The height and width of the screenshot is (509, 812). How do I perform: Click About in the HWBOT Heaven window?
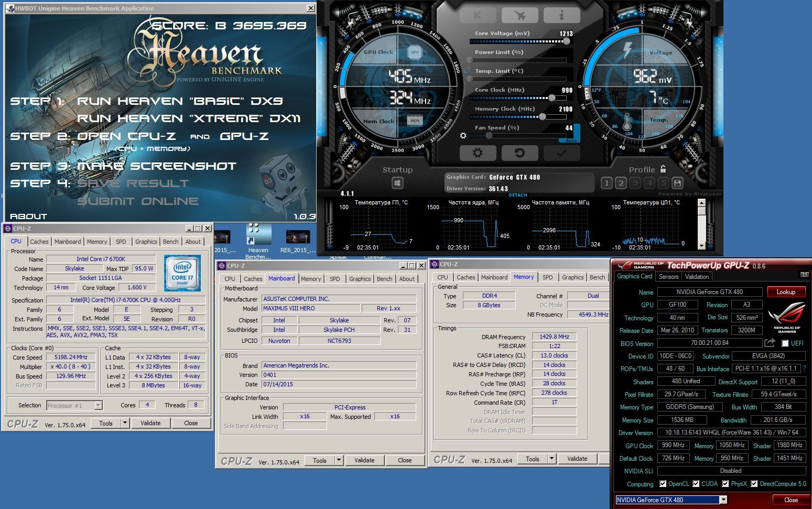click(28, 216)
